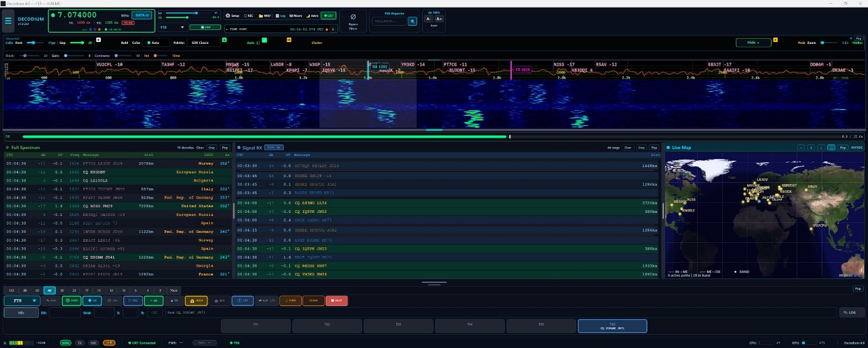The image size is (868, 348).
Task: Open the SDR Classic palette dropdown
Action: coord(204,43)
